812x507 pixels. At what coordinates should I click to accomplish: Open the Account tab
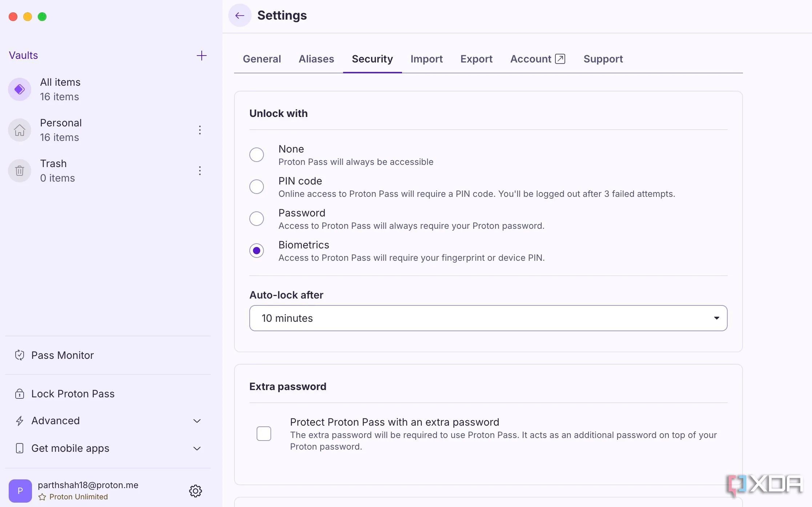pyautogui.click(x=538, y=59)
